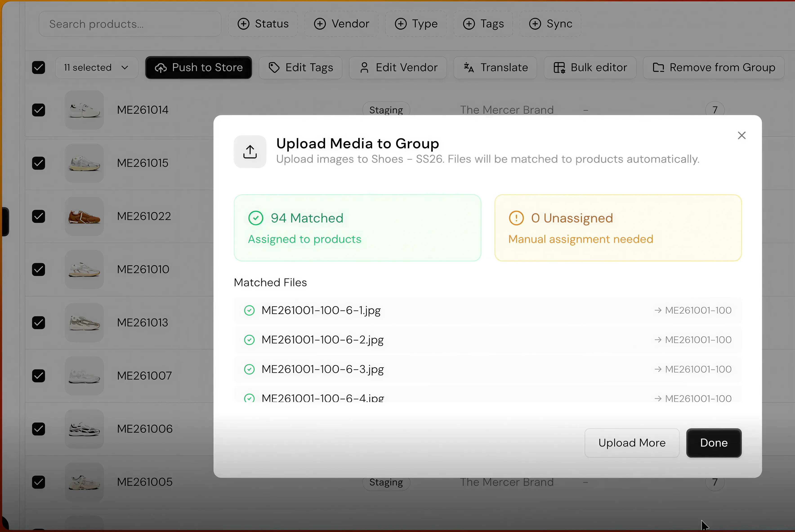The height and width of the screenshot is (532, 795).
Task: Click Upload More button
Action: [x=632, y=443]
